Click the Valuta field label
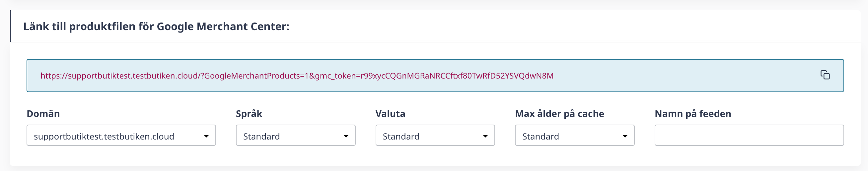The width and height of the screenshot is (868, 171). (390, 114)
